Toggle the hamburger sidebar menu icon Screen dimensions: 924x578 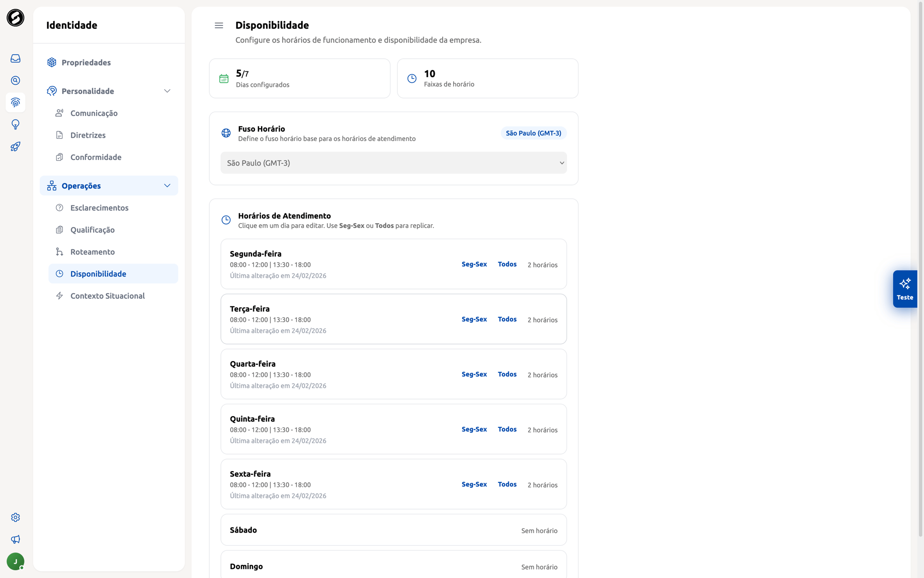219,25
